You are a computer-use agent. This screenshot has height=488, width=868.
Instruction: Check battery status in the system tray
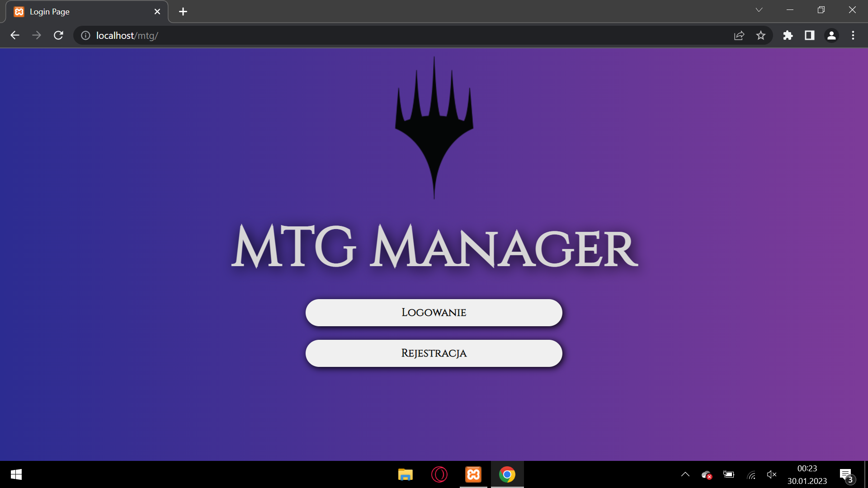(x=729, y=474)
